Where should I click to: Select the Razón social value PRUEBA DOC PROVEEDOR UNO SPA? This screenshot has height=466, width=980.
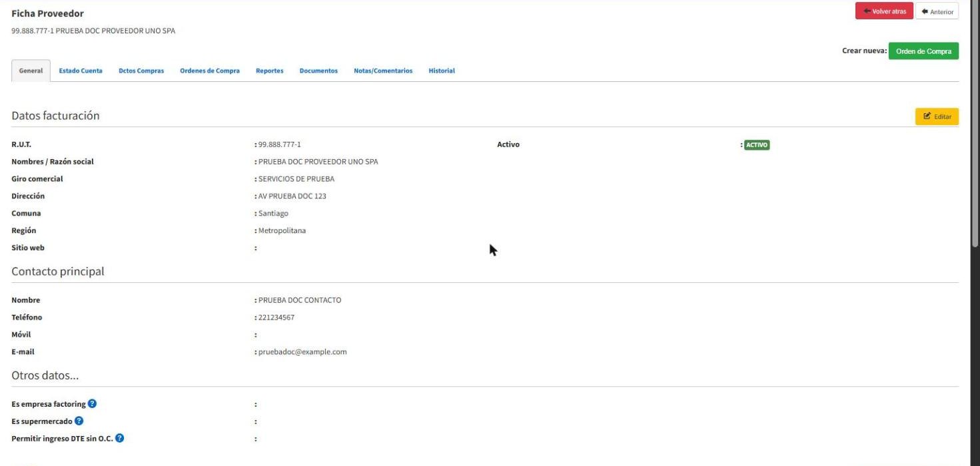tap(318, 162)
